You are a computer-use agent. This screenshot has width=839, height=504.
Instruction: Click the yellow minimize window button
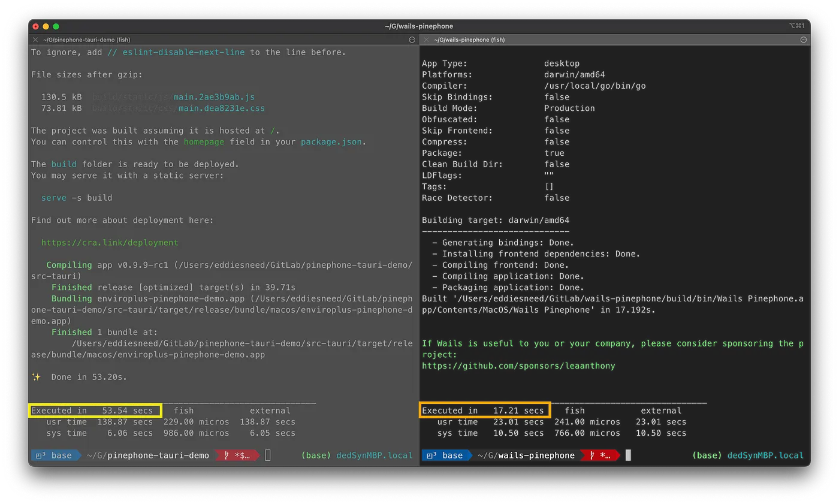click(x=46, y=26)
